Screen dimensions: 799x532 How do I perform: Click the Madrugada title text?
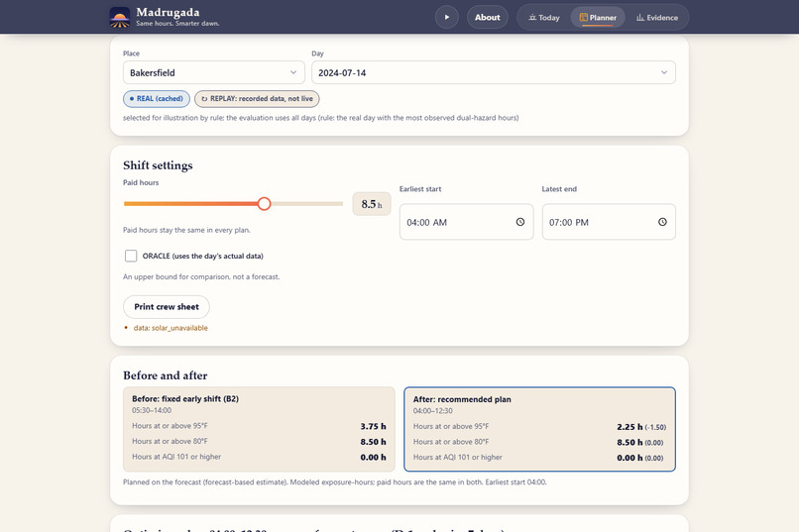168,12
